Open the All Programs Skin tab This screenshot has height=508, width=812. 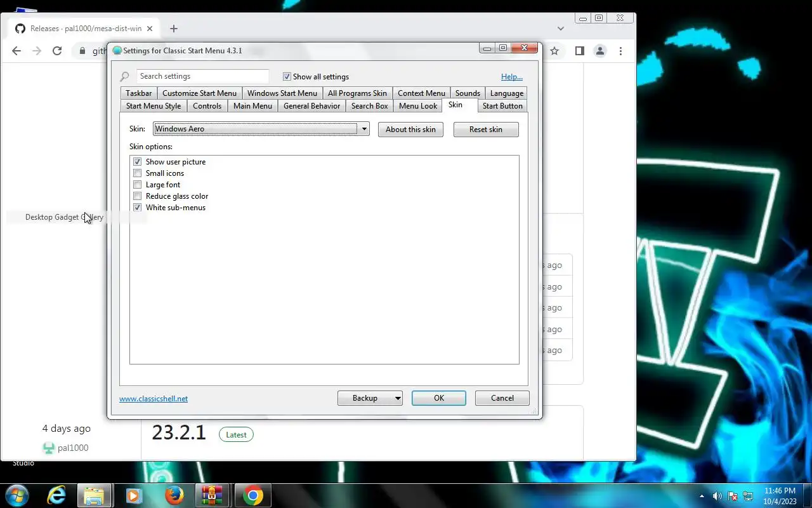click(x=357, y=93)
